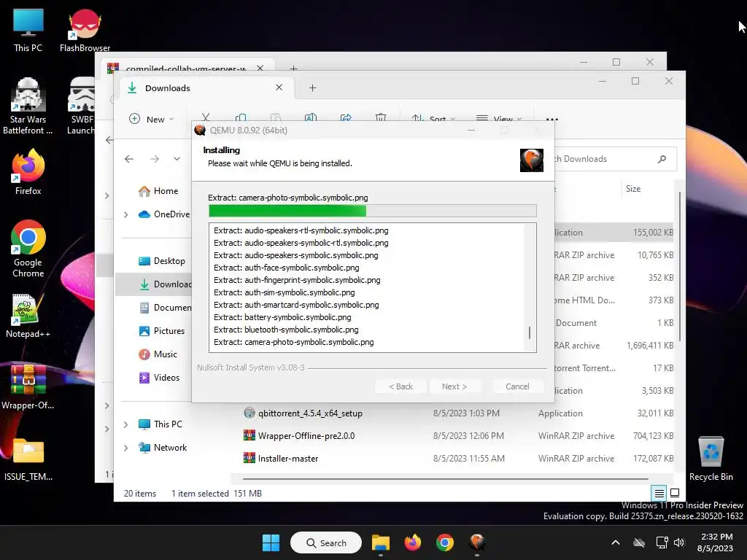This screenshot has height=560, width=747.
Task: Switch to large thumbnails view
Action: point(675,494)
